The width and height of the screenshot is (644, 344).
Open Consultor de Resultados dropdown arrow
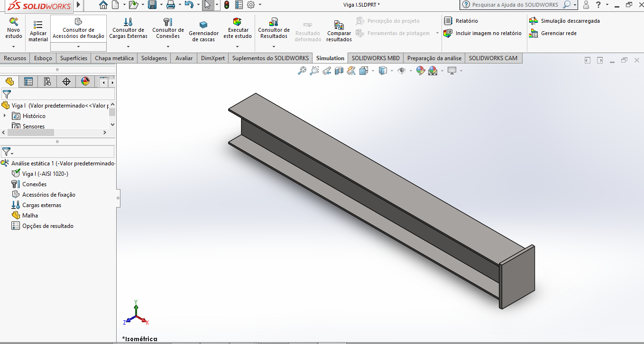click(274, 46)
